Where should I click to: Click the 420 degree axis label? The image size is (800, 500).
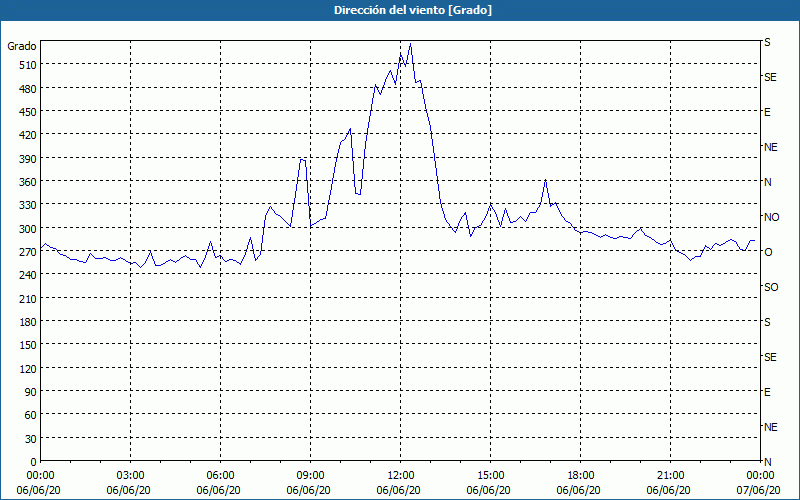28,135
